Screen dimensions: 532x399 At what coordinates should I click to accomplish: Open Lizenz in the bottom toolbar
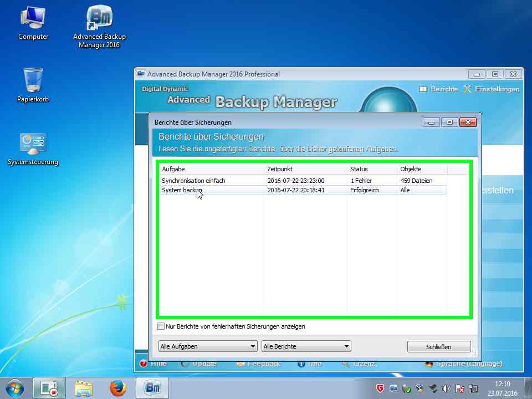point(359,364)
